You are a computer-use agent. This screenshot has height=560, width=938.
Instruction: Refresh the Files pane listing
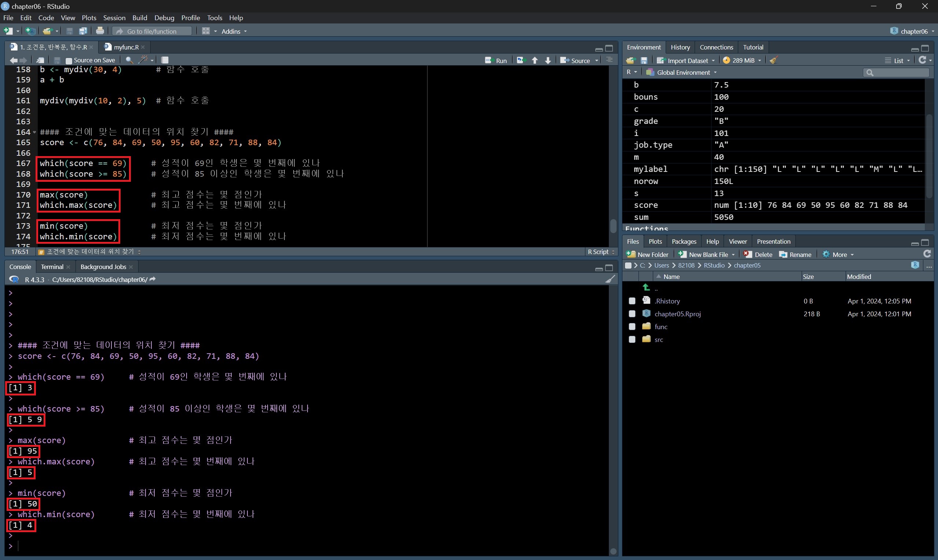click(x=927, y=254)
